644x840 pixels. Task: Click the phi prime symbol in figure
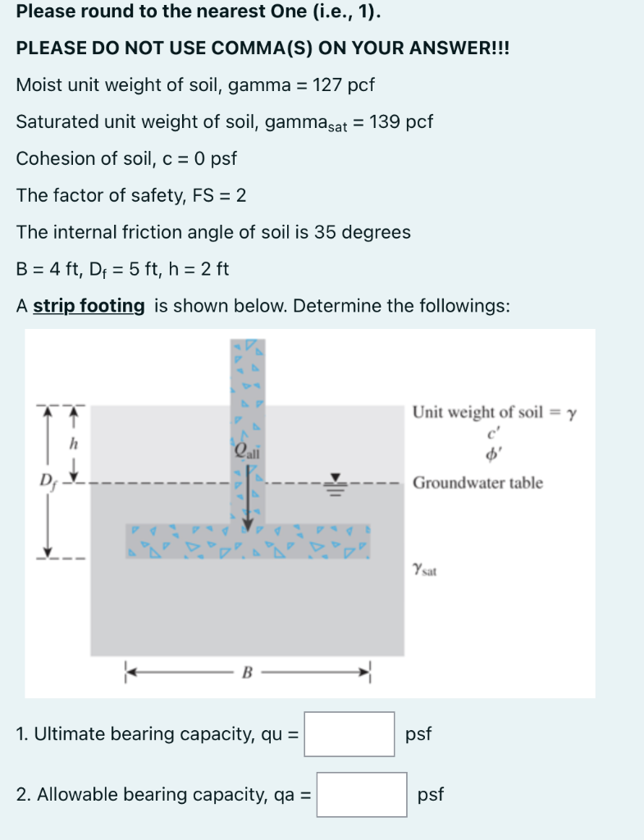(493, 454)
